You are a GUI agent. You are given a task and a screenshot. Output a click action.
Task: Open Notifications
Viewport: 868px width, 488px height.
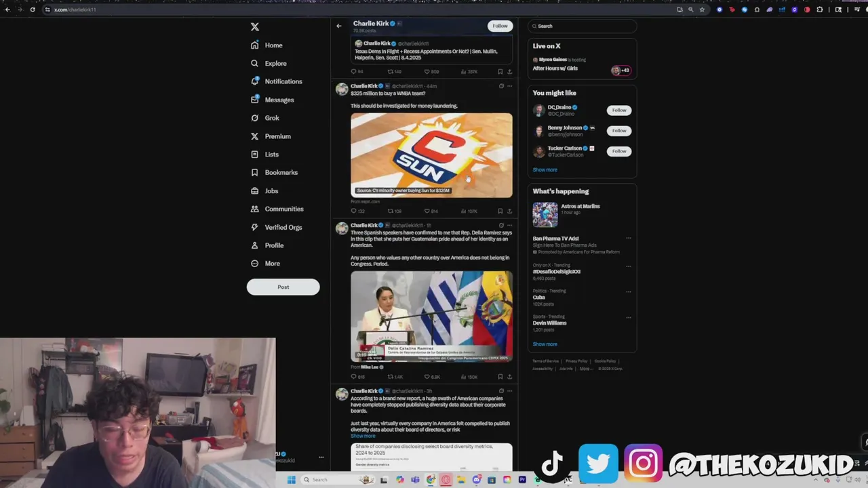click(x=276, y=81)
